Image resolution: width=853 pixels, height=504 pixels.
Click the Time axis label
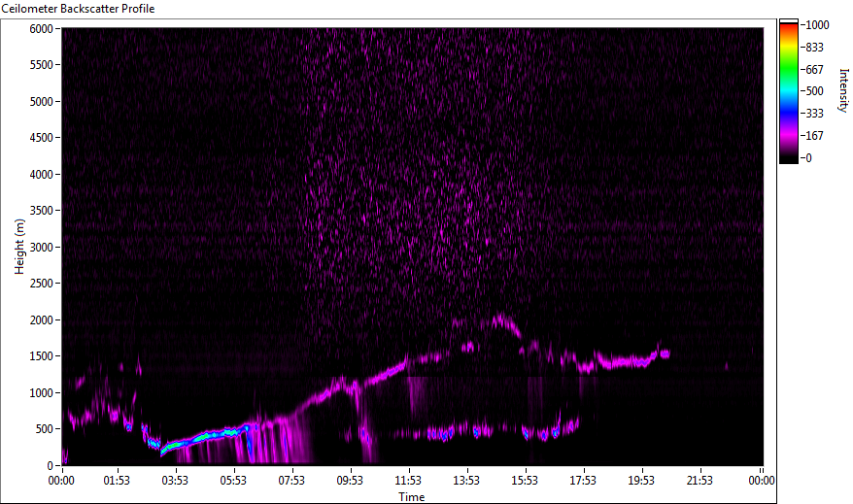(411, 496)
